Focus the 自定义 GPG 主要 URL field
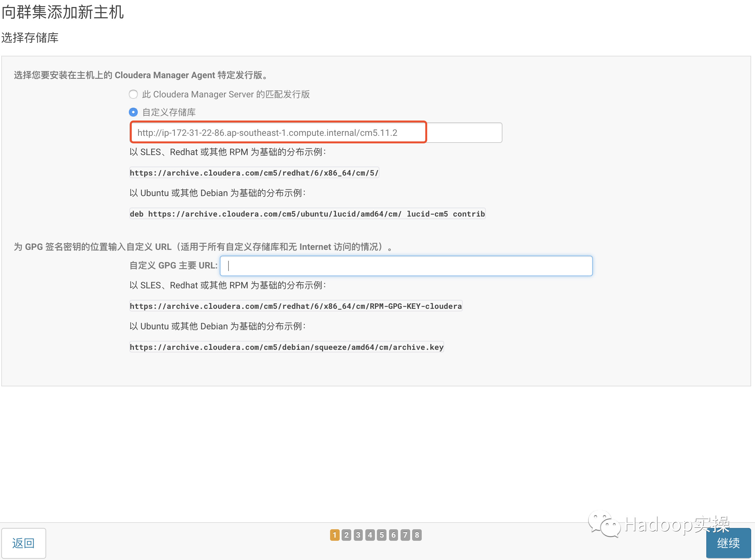 (406, 266)
